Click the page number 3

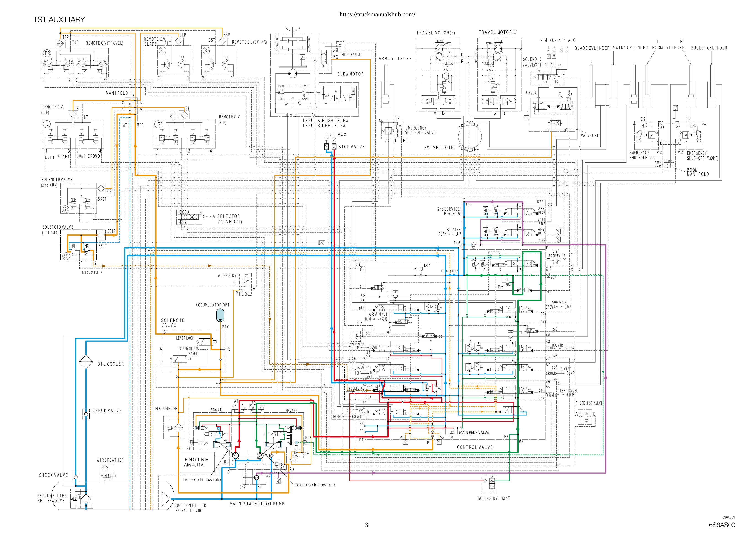(x=366, y=525)
